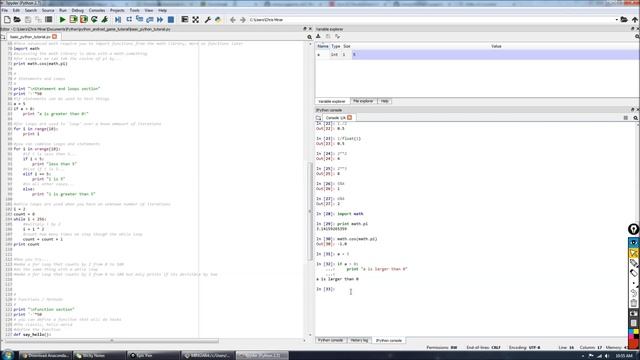Image resolution: width=640 pixels, height=360 pixels.
Task: Close the basic_python_tutorial.py editor tab
Action: pyautogui.click(x=55, y=37)
